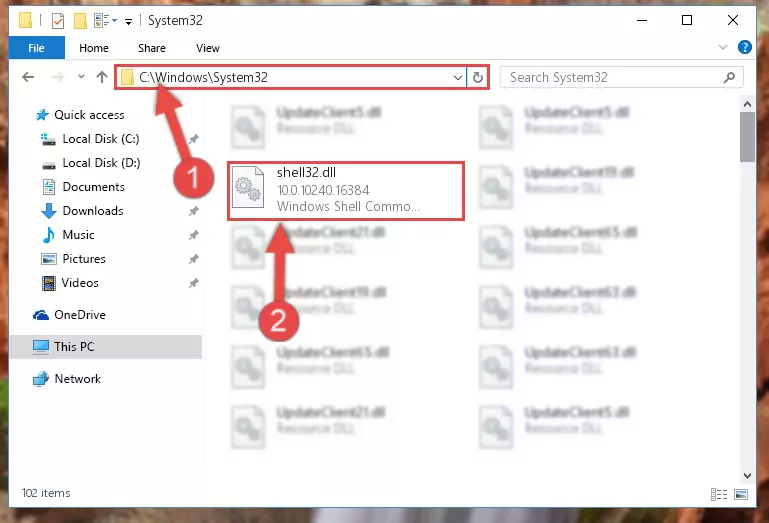Switch to the View ribbon tab
This screenshot has height=523, width=769.
208,48
